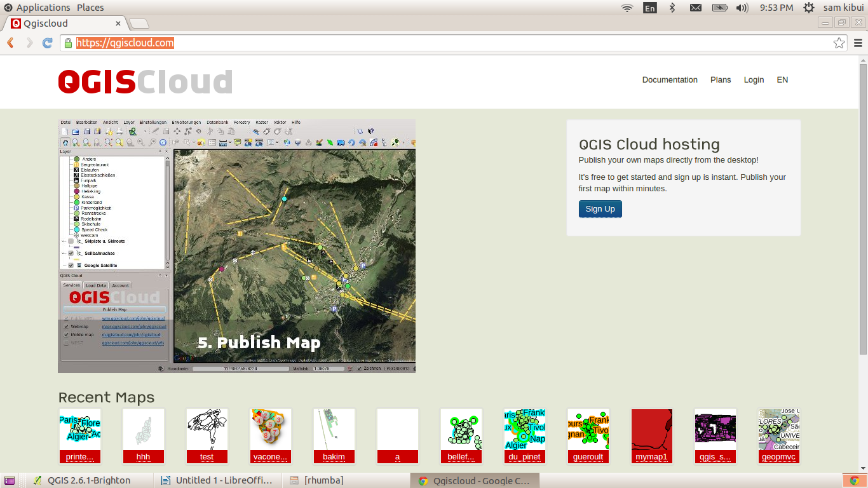
Task: Open the vacone... recent map thumbnail
Action: (x=271, y=436)
